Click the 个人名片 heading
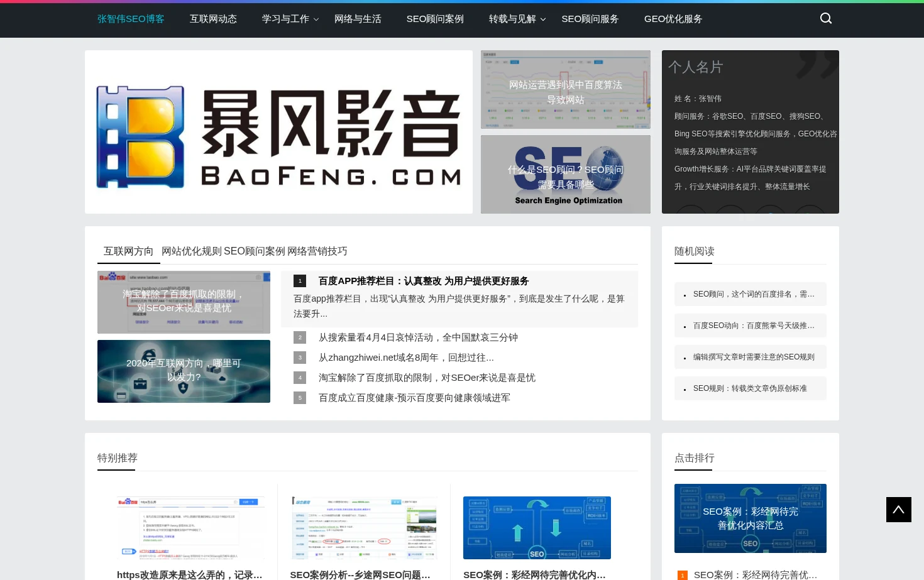Screen dimensions: 924x580 [695, 67]
